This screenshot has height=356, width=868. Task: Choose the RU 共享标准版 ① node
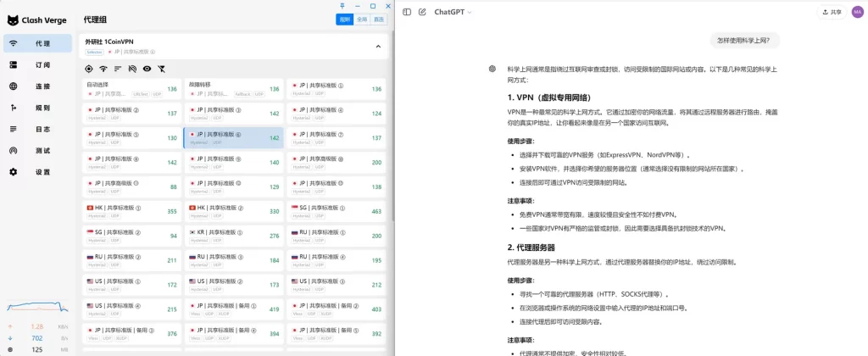click(x=336, y=236)
